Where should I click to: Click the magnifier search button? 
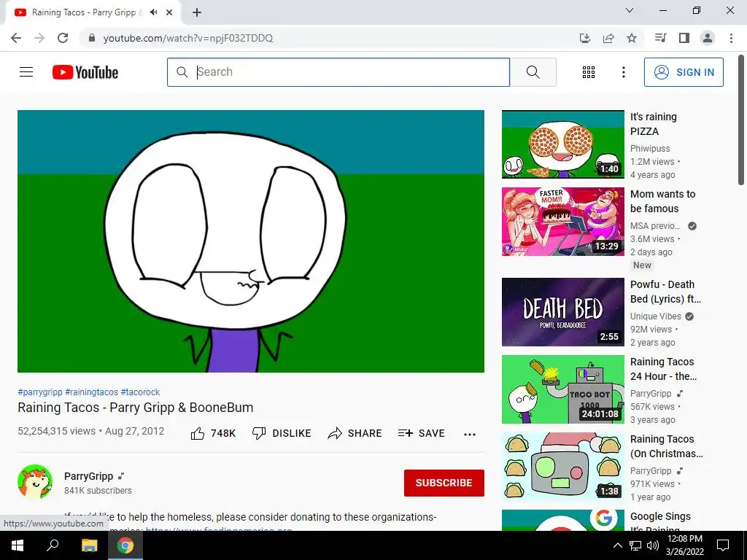point(533,72)
